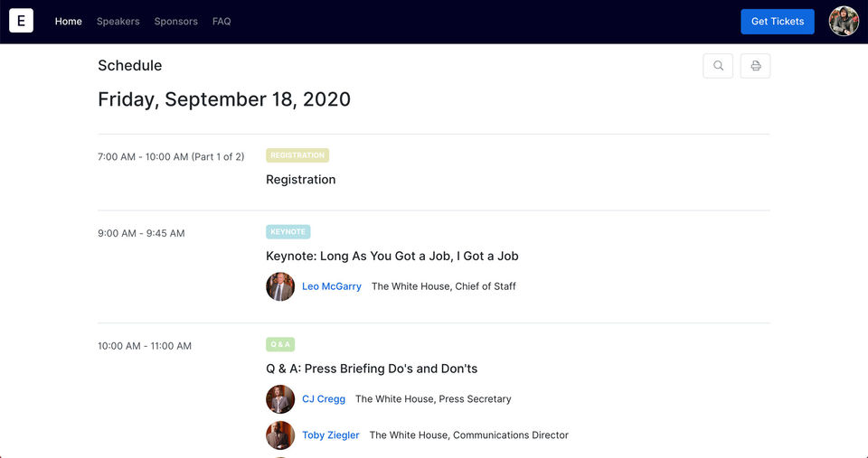Click Toby Ziegler's photo thumbnail
Viewport: 868px width, 458px height.
pos(280,435)
